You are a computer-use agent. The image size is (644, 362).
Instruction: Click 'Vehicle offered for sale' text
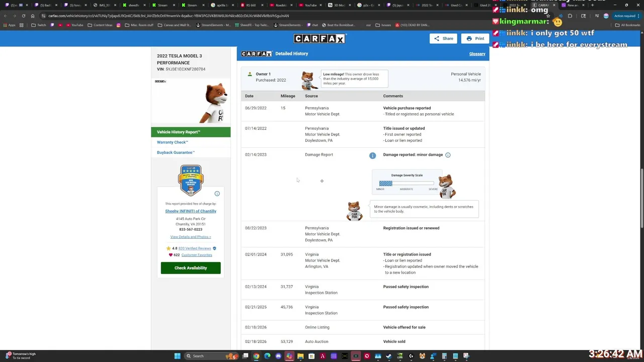coord(404,327)
